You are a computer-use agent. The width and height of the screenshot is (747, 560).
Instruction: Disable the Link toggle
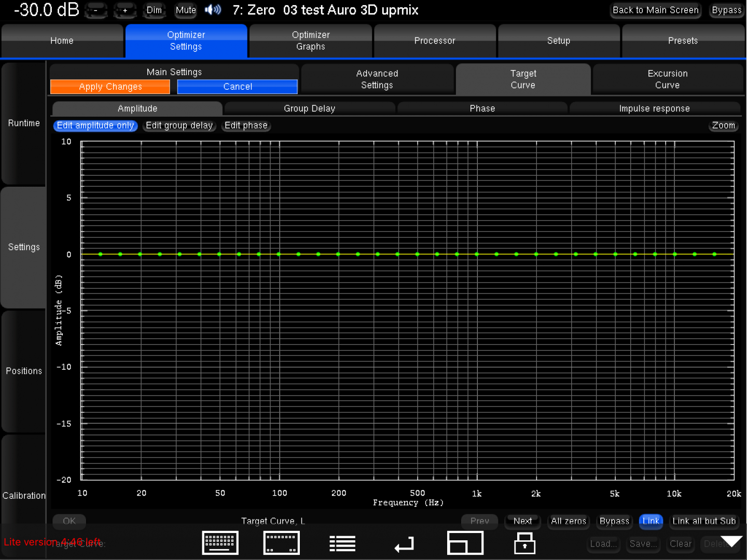tap(651, 521)
